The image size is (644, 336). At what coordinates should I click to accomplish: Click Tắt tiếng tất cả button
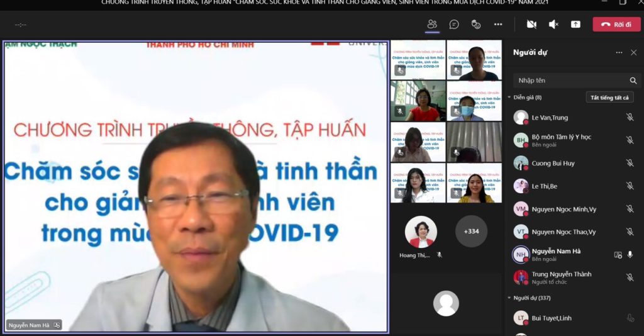coord(609,98)
